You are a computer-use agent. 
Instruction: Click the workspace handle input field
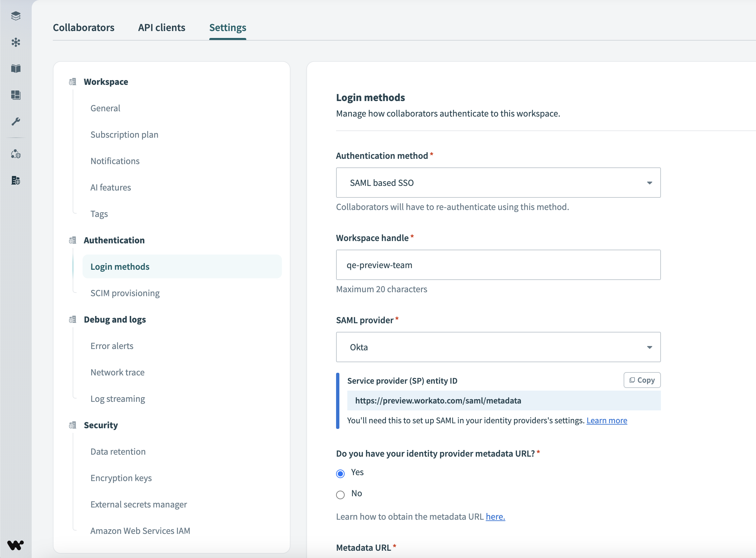click(x=498, y=264)
